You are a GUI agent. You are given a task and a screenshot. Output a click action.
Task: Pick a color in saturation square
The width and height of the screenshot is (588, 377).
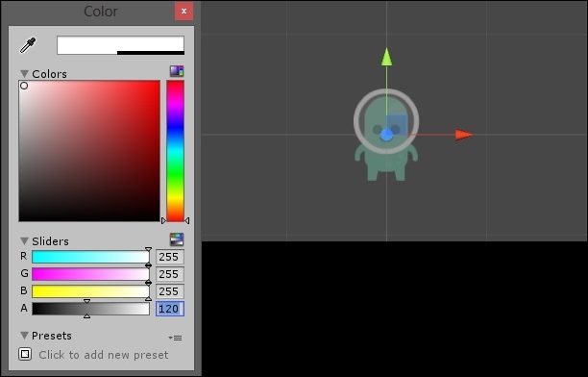(x=89, y=151)
